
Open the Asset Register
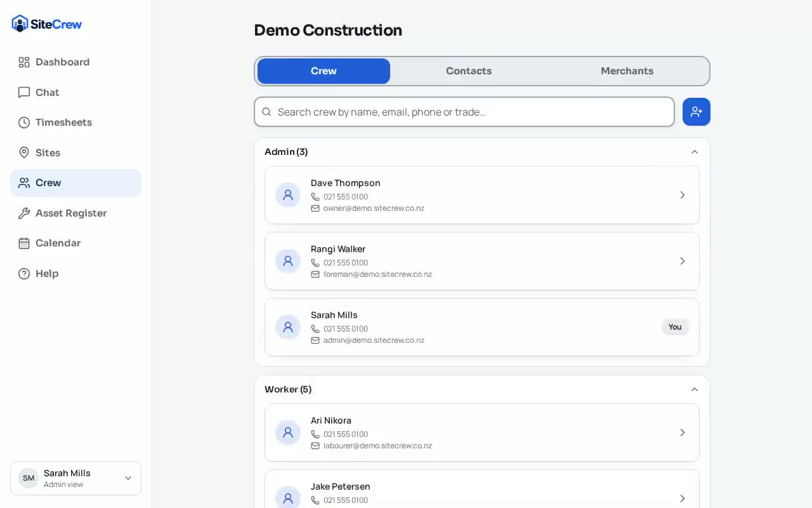[75, 213]
